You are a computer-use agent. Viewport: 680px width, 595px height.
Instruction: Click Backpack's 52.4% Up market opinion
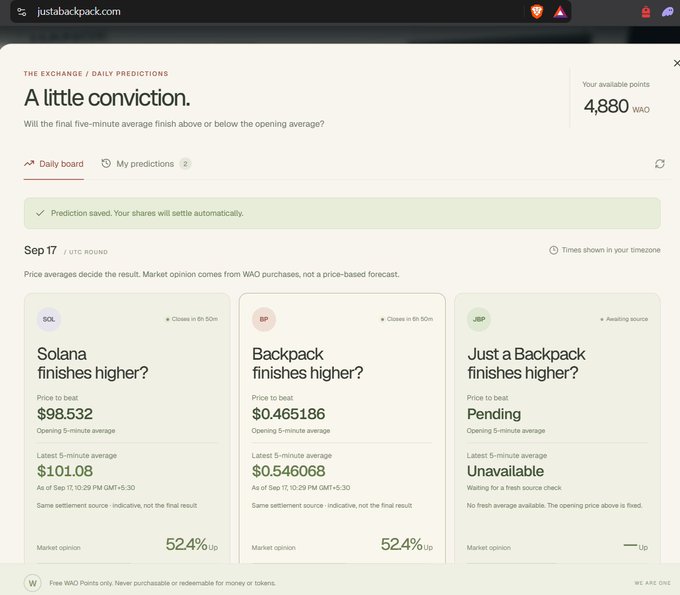(x=407, y=544)
